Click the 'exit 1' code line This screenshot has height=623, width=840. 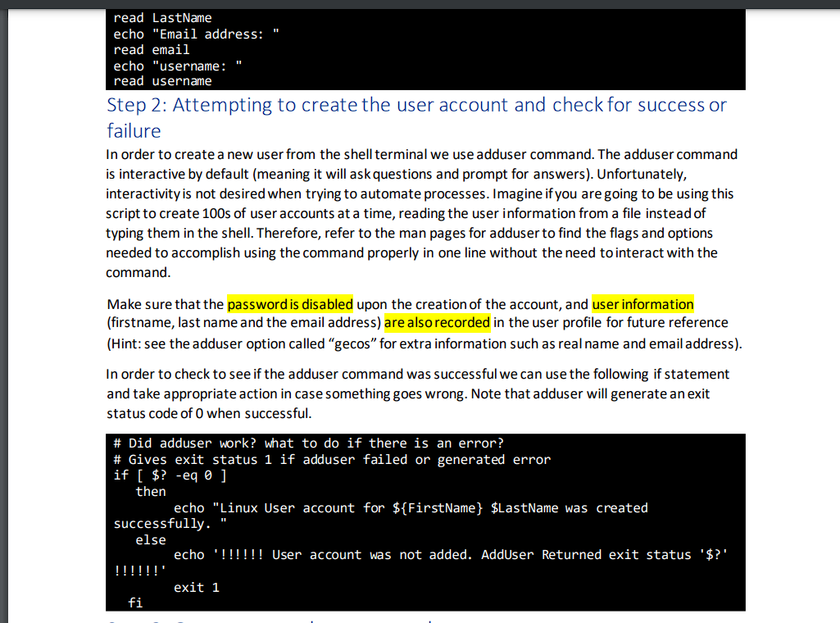point(194,587)
